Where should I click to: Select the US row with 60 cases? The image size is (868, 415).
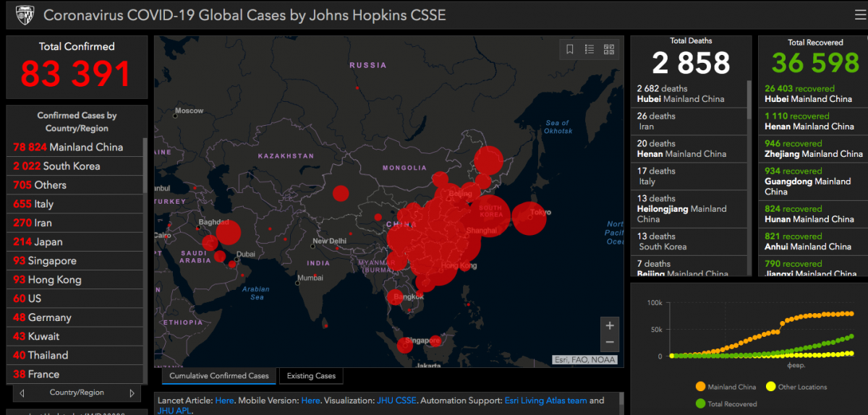coord(75,298)
